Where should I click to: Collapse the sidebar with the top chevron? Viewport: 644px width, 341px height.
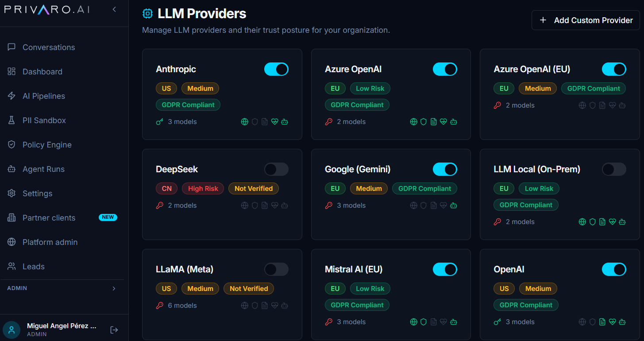click(114, 9)
